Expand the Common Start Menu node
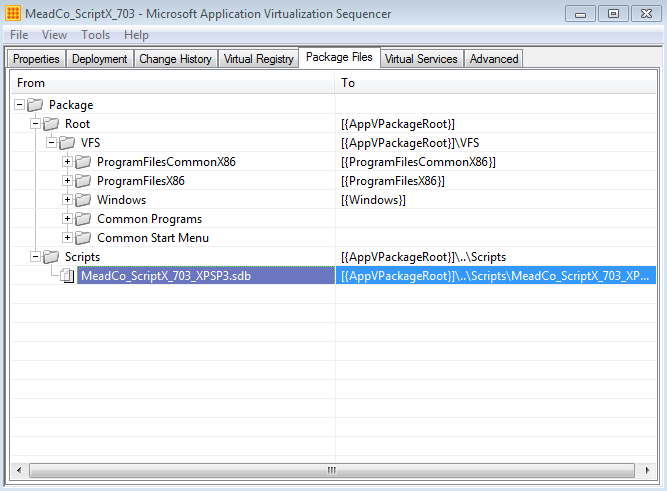The image size is (667, 491). [67, 237]
